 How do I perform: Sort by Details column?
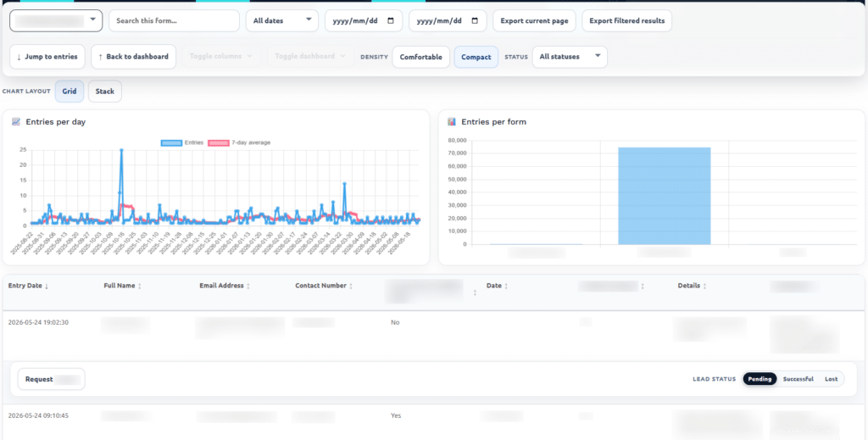692,286
